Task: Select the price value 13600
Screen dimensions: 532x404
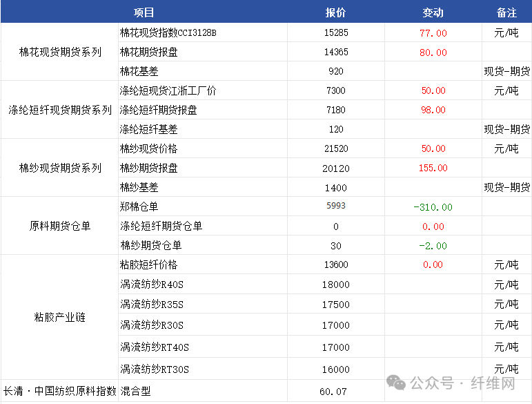Action: 336,264
